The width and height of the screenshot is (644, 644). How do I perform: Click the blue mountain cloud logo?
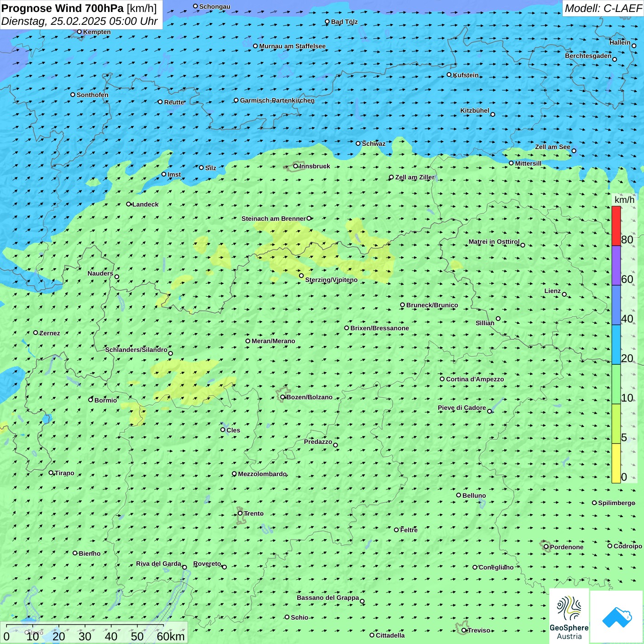point(616,617)
